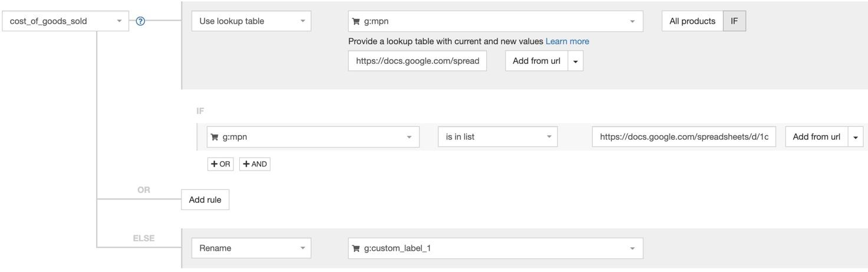Add an OR condition
The height and width of the screenshot is (272, 868).
click(221, 164)
